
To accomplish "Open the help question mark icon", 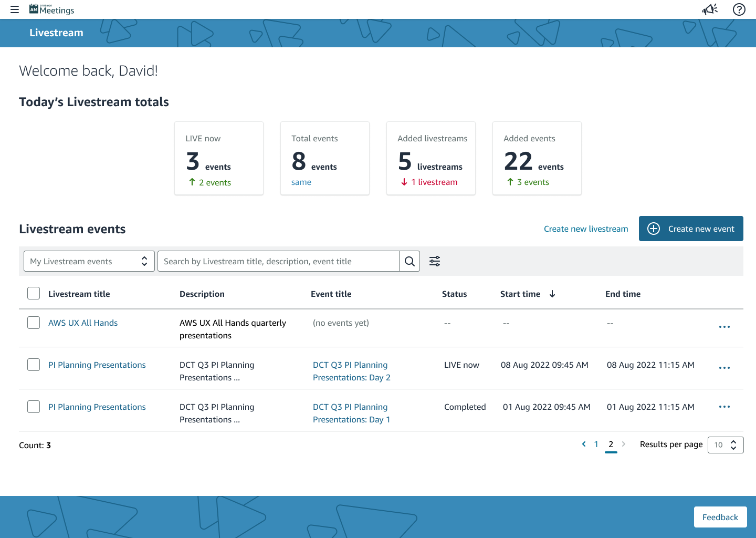I will [739, 9].
